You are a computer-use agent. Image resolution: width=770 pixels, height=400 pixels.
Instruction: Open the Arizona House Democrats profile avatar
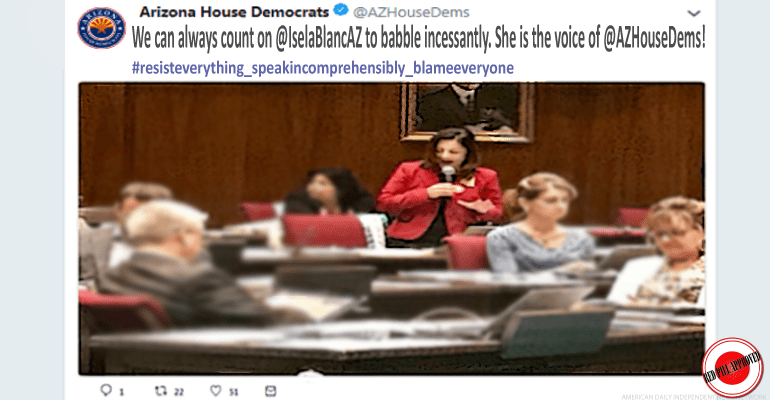[x=102, y=28]
